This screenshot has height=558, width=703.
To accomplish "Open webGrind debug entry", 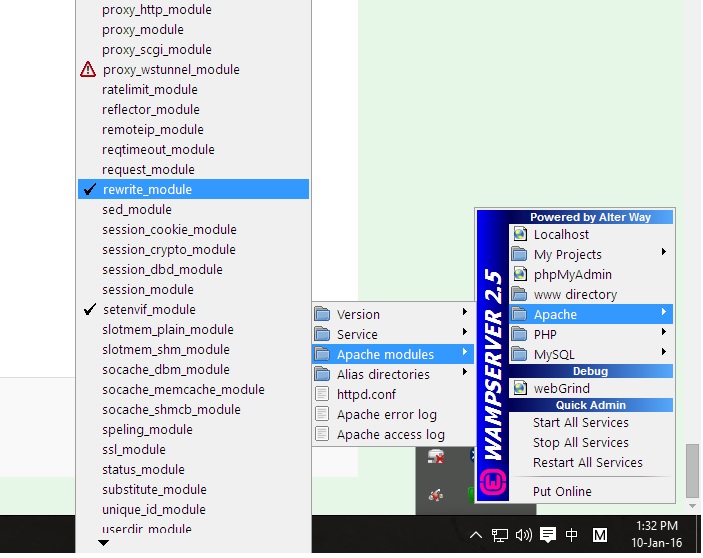I will 591,388.
